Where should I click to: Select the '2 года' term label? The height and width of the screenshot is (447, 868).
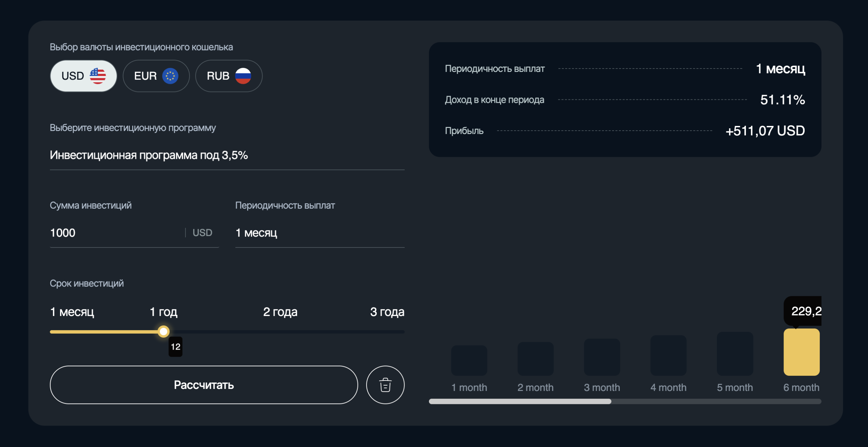point(280,312)
